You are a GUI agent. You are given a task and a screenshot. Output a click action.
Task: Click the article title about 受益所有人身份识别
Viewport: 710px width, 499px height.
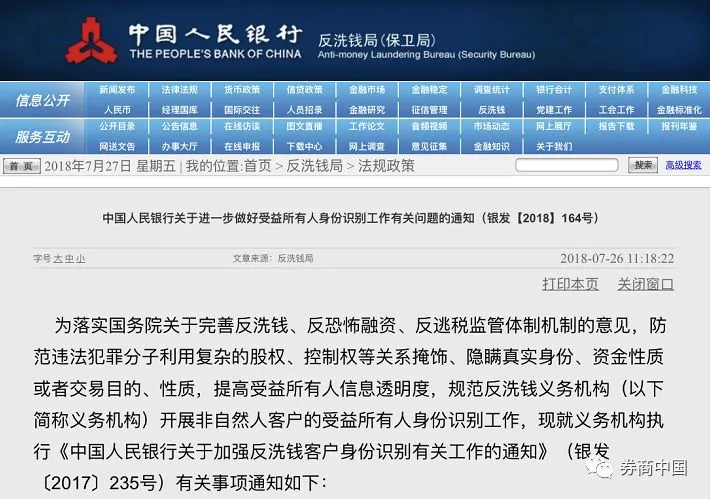coord(351,218)
